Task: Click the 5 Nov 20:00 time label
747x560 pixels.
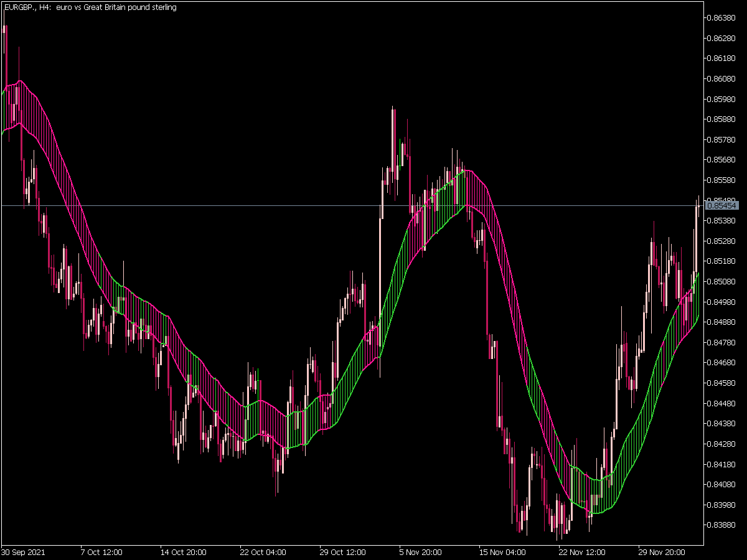Action: pos(420,552)
